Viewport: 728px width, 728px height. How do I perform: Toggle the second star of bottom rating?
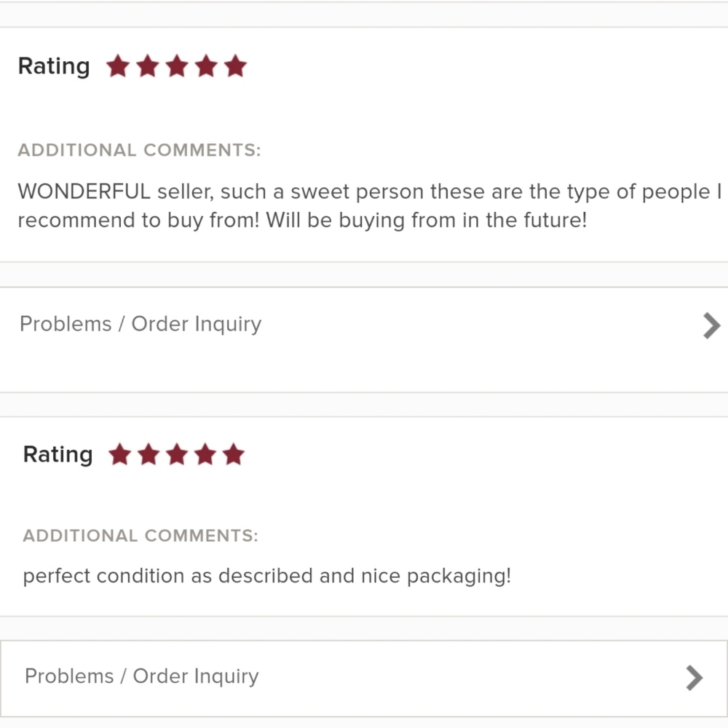tap(148, 454)
